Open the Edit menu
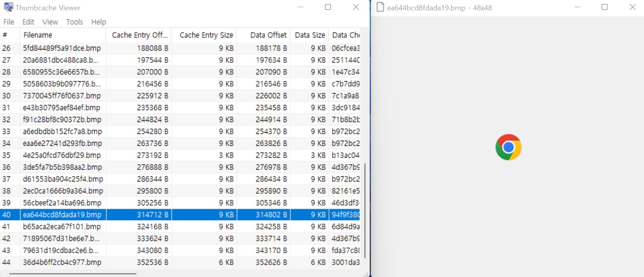The height and width of the screenshot is (277, 644). 28,22
